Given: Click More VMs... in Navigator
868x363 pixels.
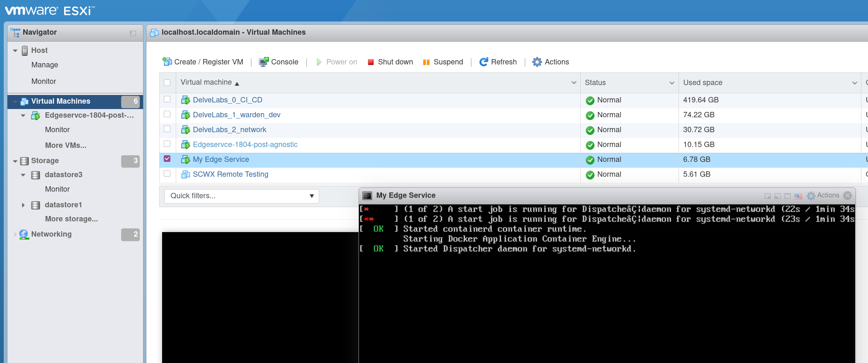Looking at the screenshot, I should tap(66, 145).
